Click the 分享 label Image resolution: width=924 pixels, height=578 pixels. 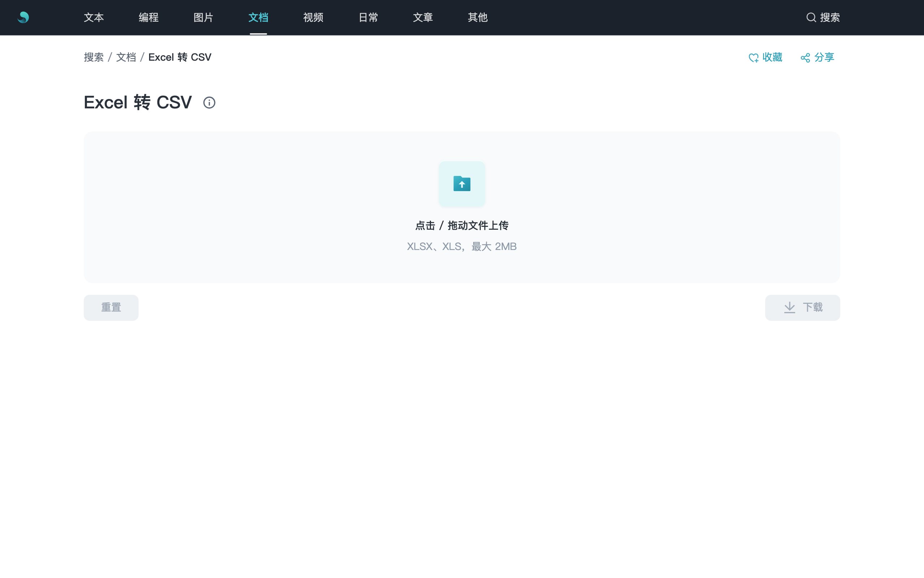point(824,57)
